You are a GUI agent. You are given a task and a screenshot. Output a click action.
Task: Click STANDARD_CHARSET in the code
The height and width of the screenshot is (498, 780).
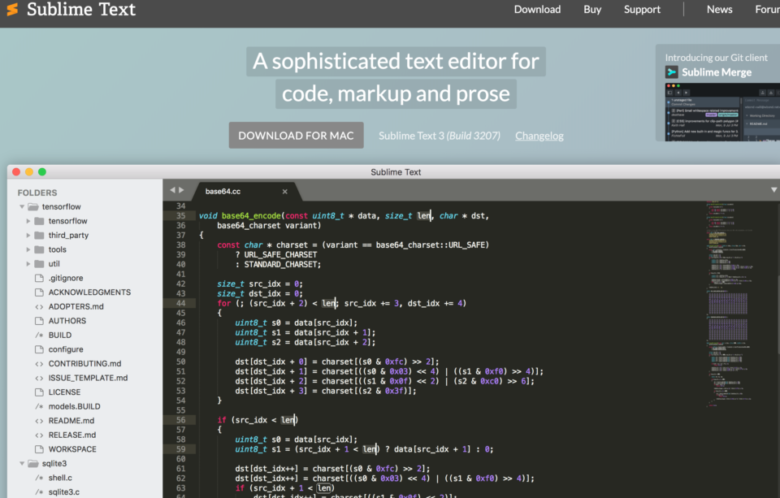[281, 265]
